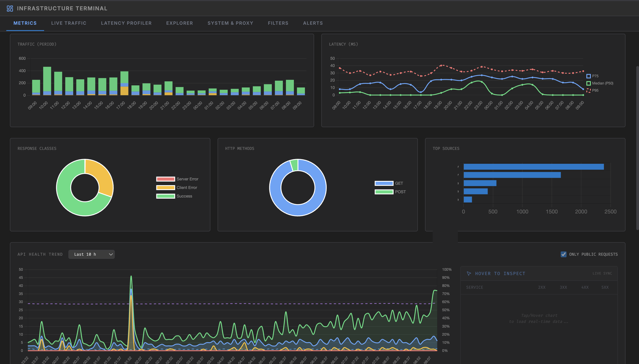Click the longest Top Sources bar
This screenshot has width=639, height=364.
(534, 167)
